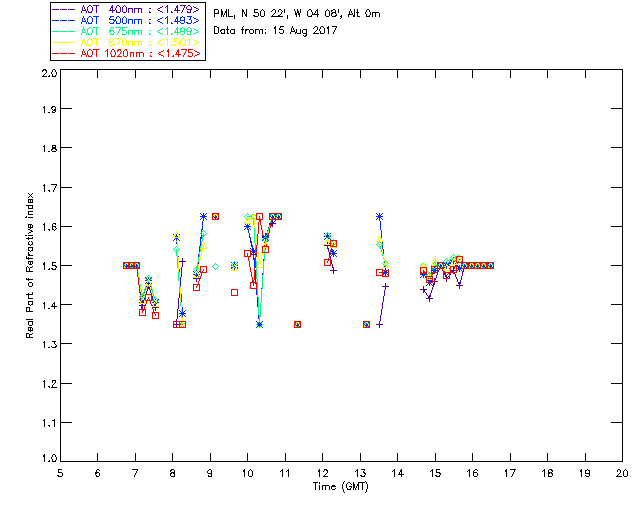Click the x-axis tick label 18
Image resolution: width=640 pixels, height=512 pixels.
coord(547,473)
